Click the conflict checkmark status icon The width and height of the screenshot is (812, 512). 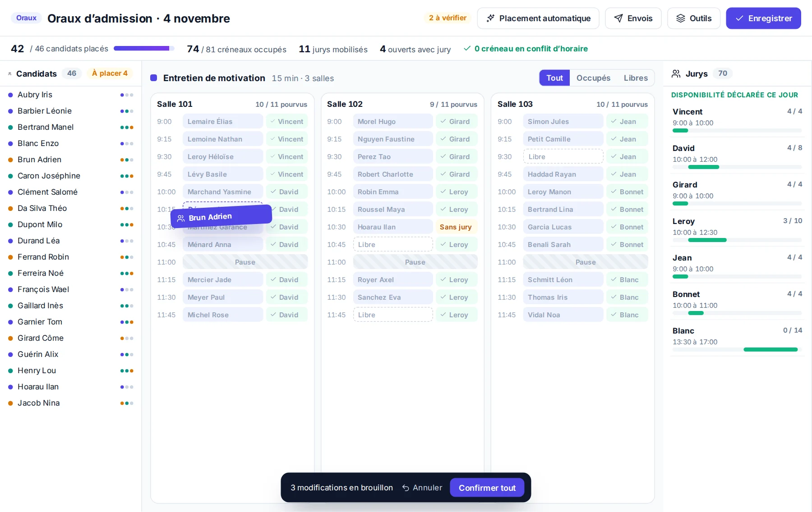(467, 49)
